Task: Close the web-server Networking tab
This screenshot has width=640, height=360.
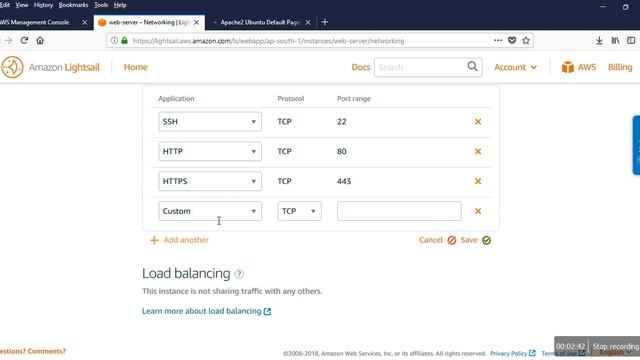Action: tap(196, 22)
